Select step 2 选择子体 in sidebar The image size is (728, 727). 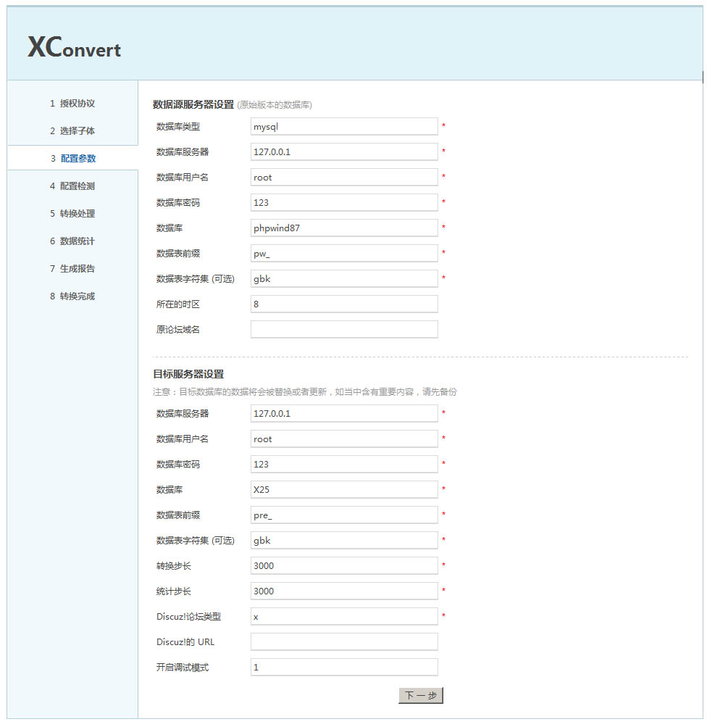click(72, 131)
